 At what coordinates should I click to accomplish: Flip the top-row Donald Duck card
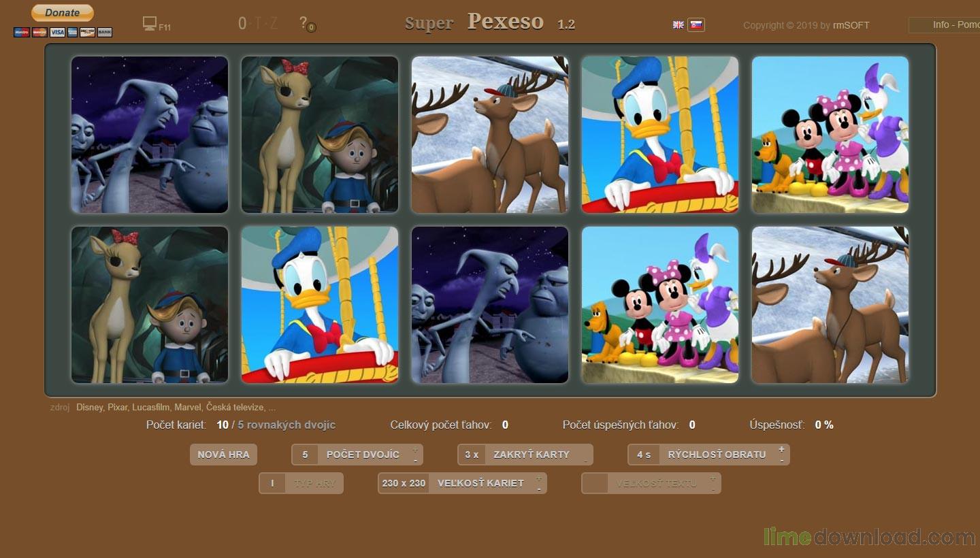[660, 135]
